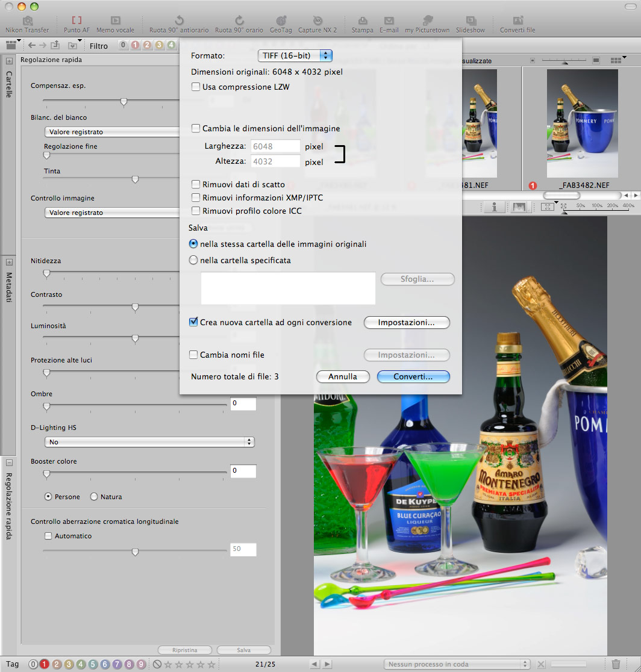Viewport: 641px width, 672px height.
Task: Toggle the histogram display icon
Action: (x=519, y=207)
